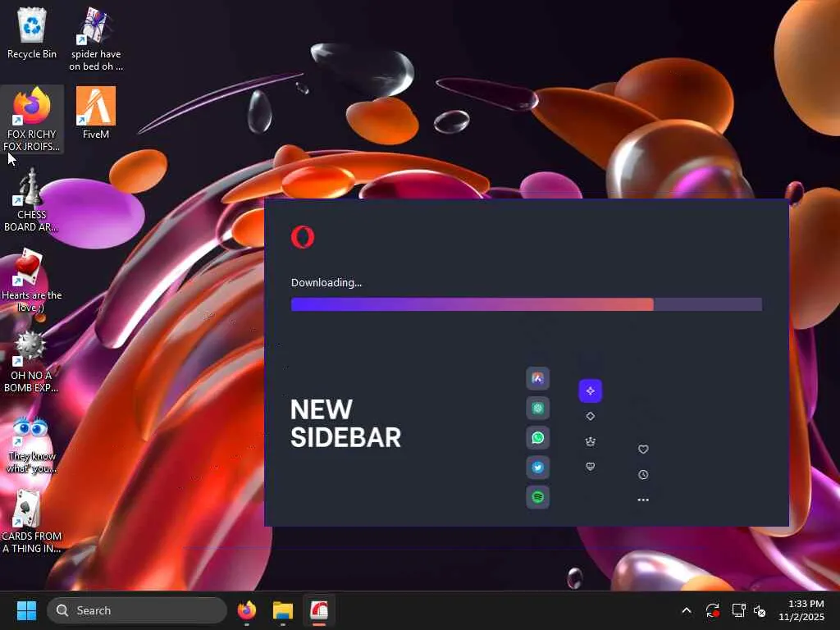The height and width of the screenshot is (630, 840).
Task: Click the Opera installer taskbar icon
Action: [x=319, y=610]
